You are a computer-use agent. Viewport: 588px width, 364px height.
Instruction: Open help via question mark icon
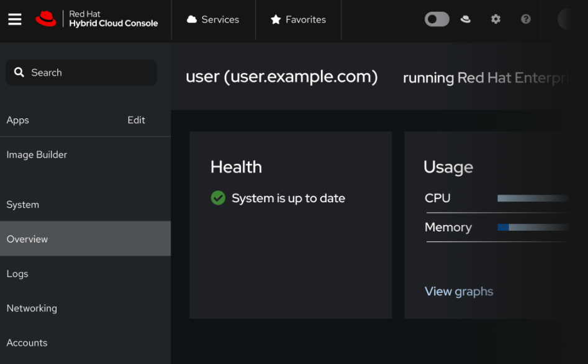(x=526, y=19)
